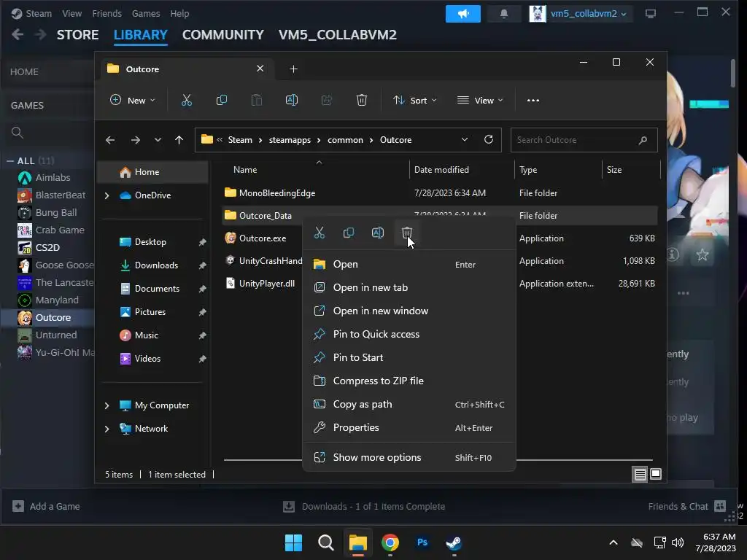Choose Pin to Quick access
This screenshot has height=560, width=747.
[x=409, y=334]
